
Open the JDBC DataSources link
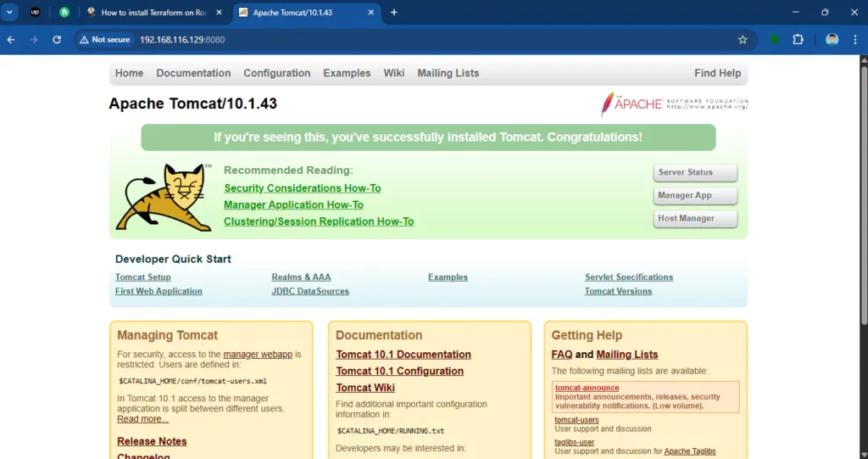click(x=310, y=291)
